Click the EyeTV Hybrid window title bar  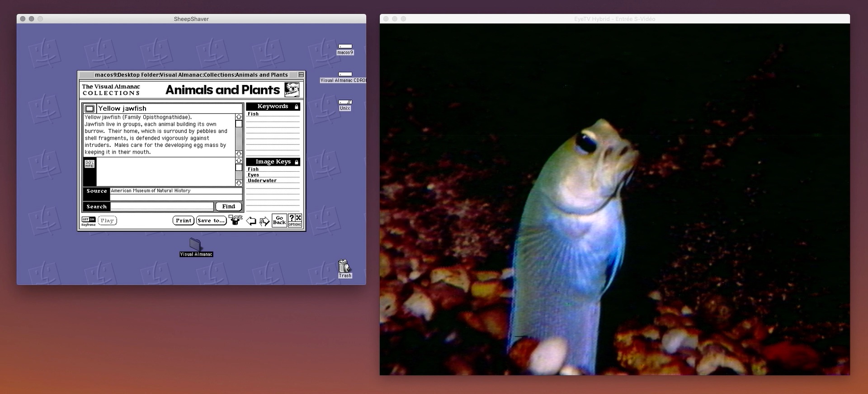tap(615, 19)
